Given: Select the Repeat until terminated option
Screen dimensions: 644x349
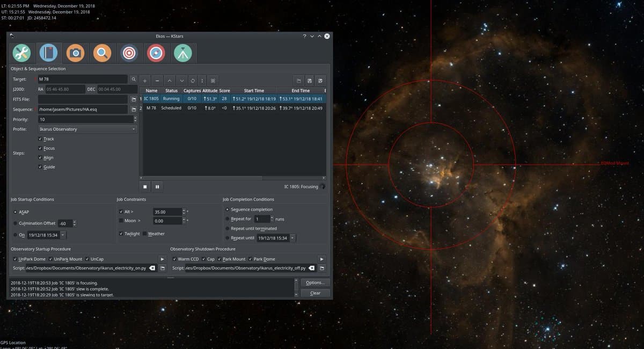Looking at the screenshot, I should pyautogui.click(x=228, y=228).
